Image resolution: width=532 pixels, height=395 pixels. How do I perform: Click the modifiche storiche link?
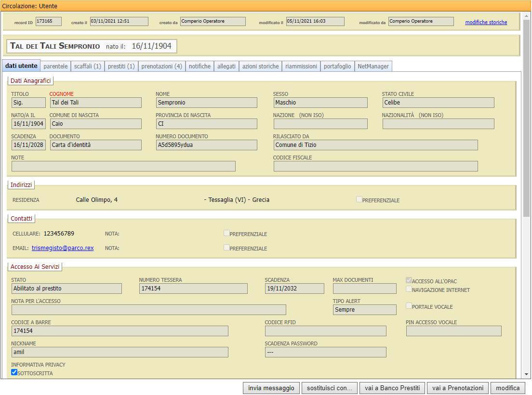point(486,22)
